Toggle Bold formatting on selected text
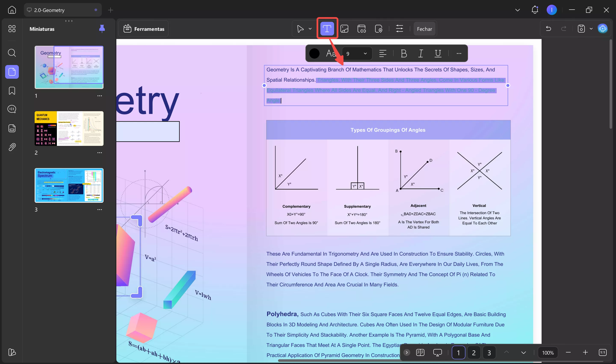The image size is (616, 364). [x=404, y=53]
